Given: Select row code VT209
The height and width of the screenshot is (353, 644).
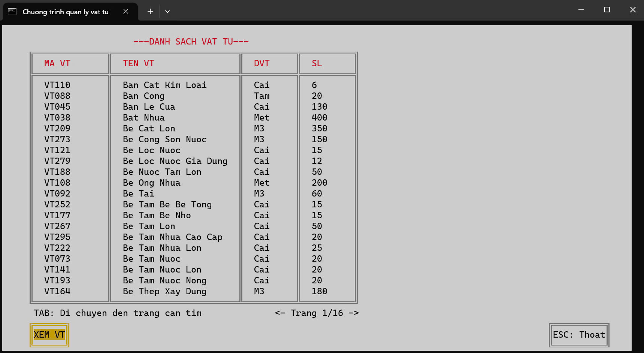Looking at the screenshot, I should (x=57, y=129).
